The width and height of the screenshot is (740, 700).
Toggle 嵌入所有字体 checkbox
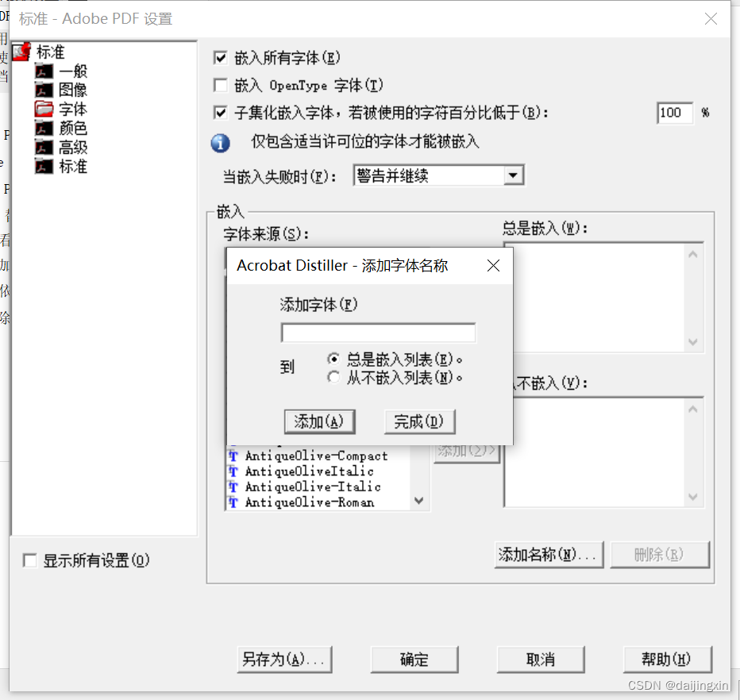click(221, 58)
